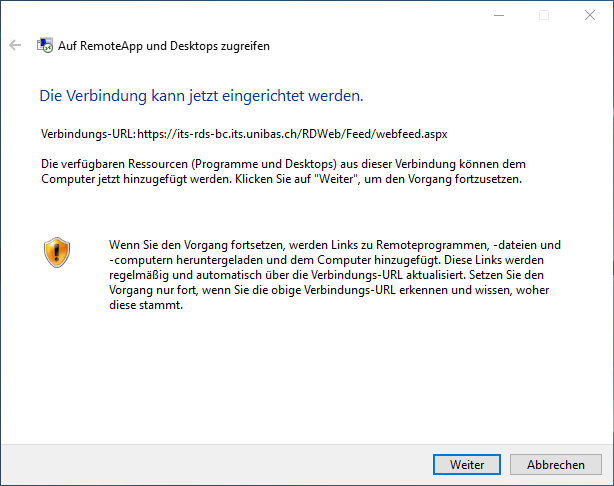The image size is (614, 486).
Task: Click the greyed-out maximize window button
Action: [544, 15]
